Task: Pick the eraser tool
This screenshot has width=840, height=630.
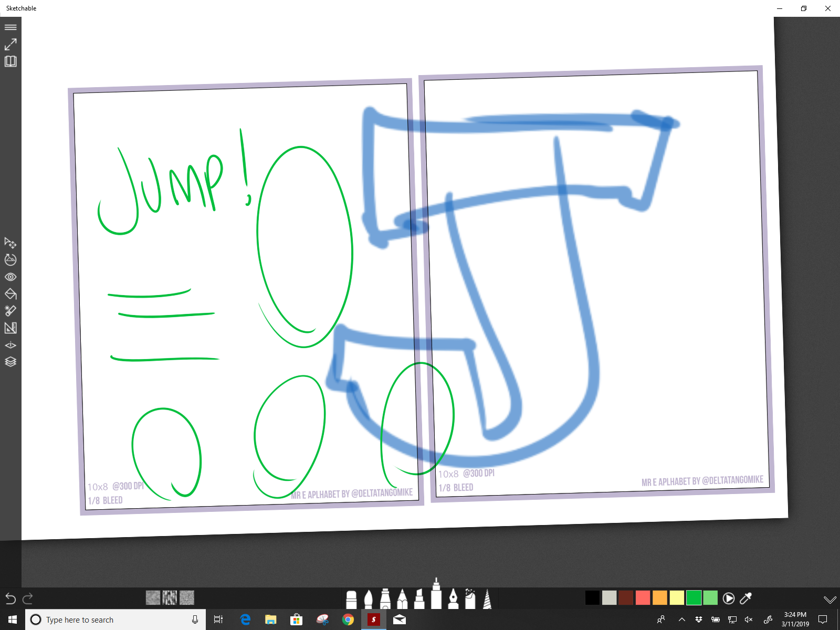Action: [x=351, y=599]
